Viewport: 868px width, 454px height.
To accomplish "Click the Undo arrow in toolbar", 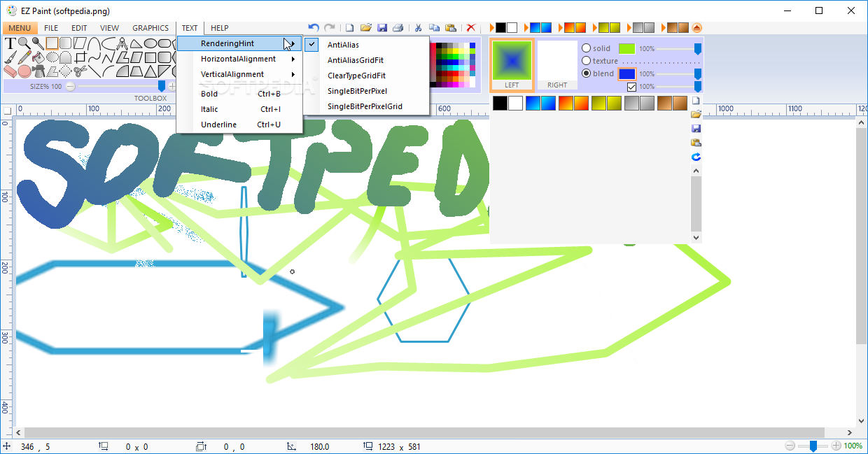I will pyautogui.click(x=314, y=27).
